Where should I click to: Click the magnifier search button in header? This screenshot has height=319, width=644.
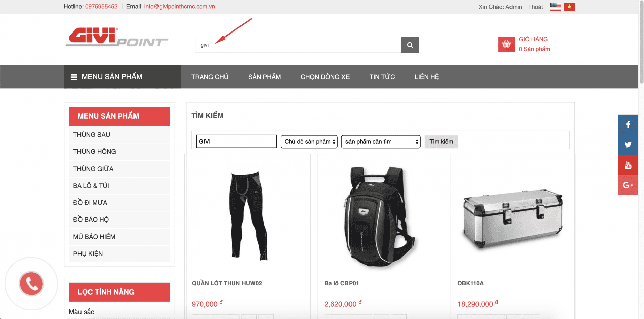coord(410,45)
